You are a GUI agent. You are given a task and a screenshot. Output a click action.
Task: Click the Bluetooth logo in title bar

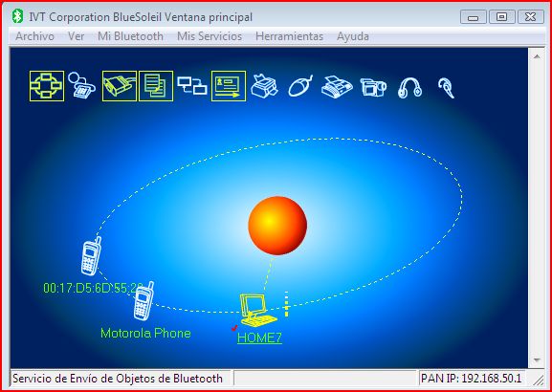[x=17, y=16]
